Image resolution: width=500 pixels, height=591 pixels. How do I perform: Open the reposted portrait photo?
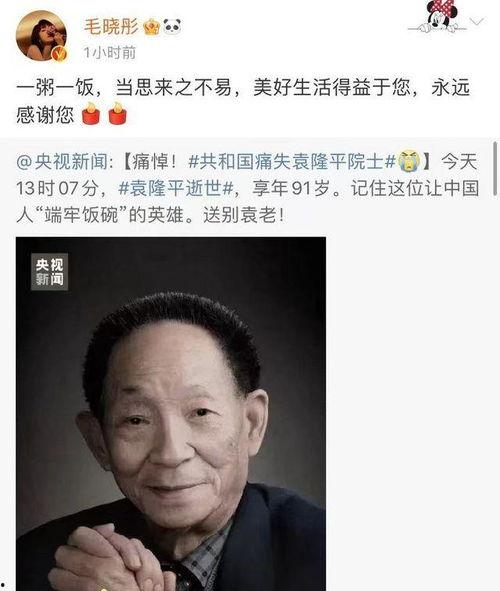[x=171, y=414]
